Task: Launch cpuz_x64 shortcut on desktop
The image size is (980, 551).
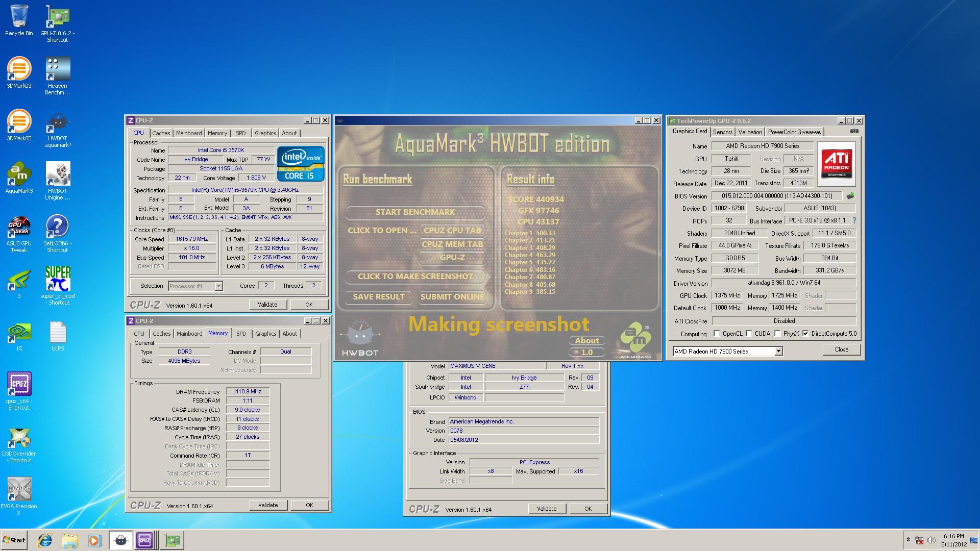Action: click(19, 391)
